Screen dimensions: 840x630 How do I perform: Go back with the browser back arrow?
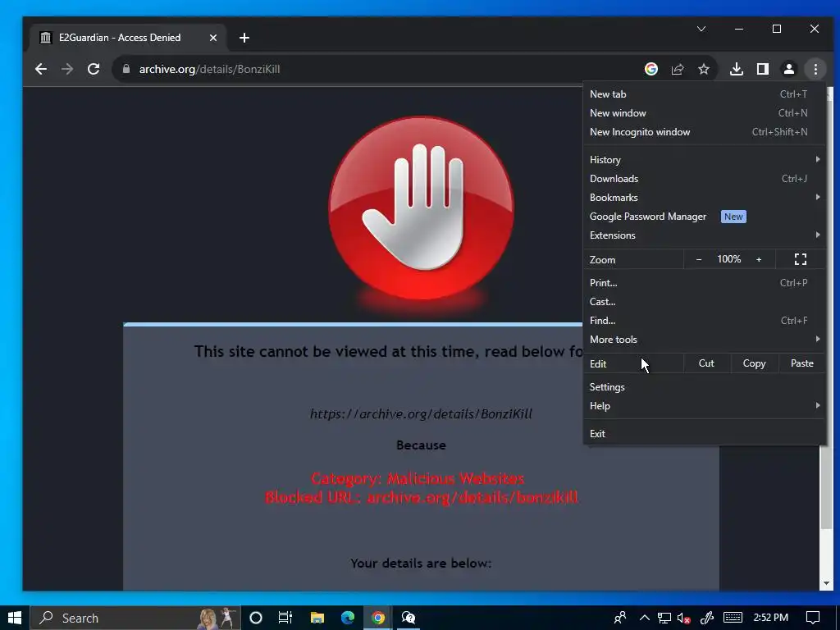tap(41, 69)
